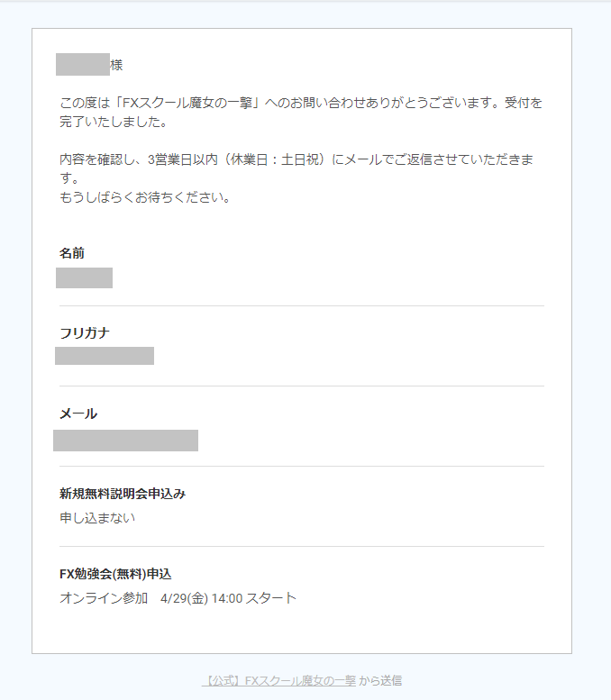The width and height of the screenshot is (611, 700).
Task: Click the から送信 footer text
Action: pyautogui.click(x=380, y=681)
